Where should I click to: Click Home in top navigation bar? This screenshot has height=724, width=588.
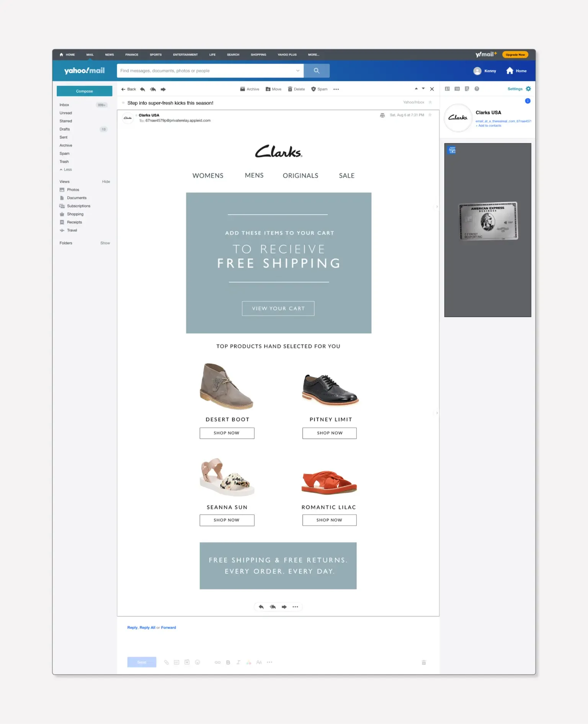click(67, 55)
